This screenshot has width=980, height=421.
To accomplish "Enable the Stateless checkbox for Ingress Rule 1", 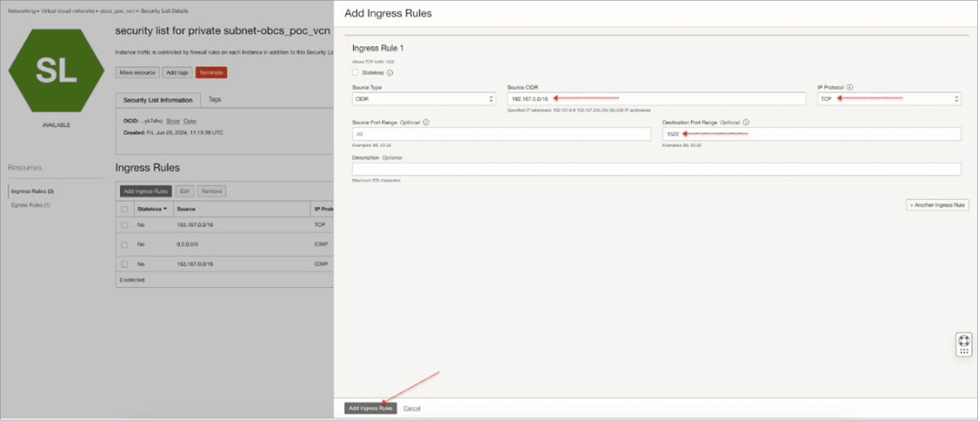I will [355, 72].
